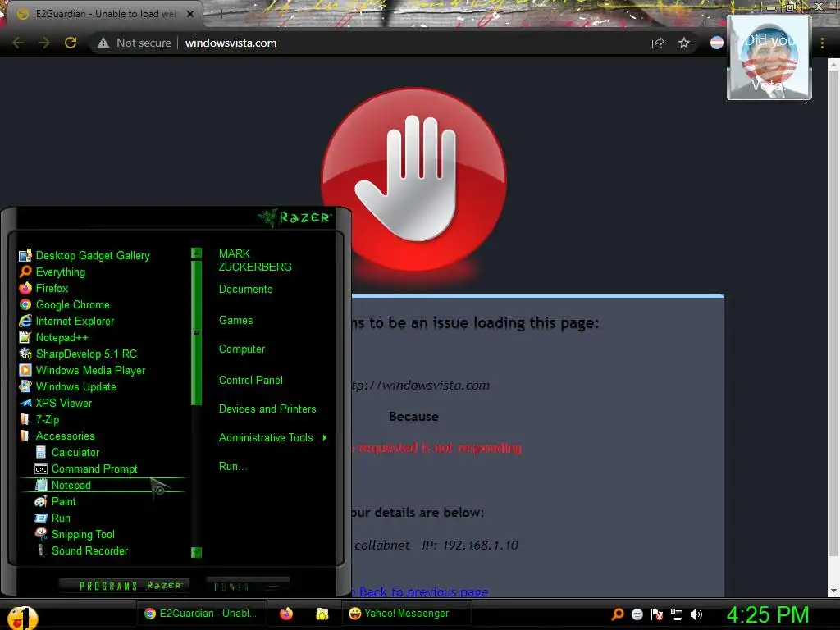Click the share page icon

pos(658,43)
